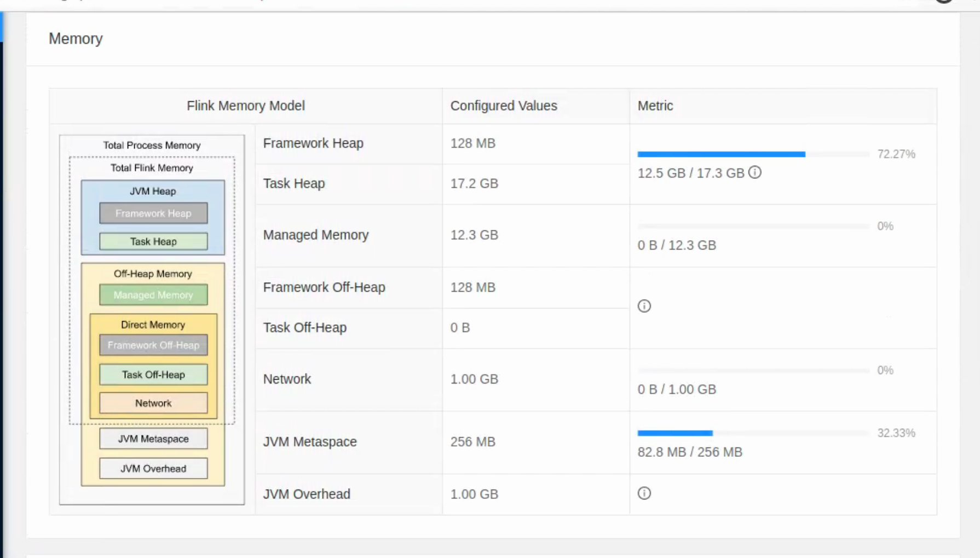The image size is (980, 558).
Task: Click the Off-Heap Memory label in diagram
Action: point(153,274)
